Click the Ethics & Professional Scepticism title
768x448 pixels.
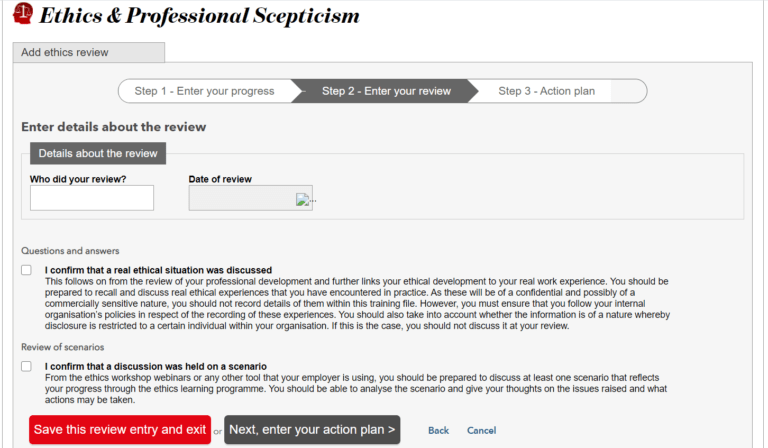point(199,16)
